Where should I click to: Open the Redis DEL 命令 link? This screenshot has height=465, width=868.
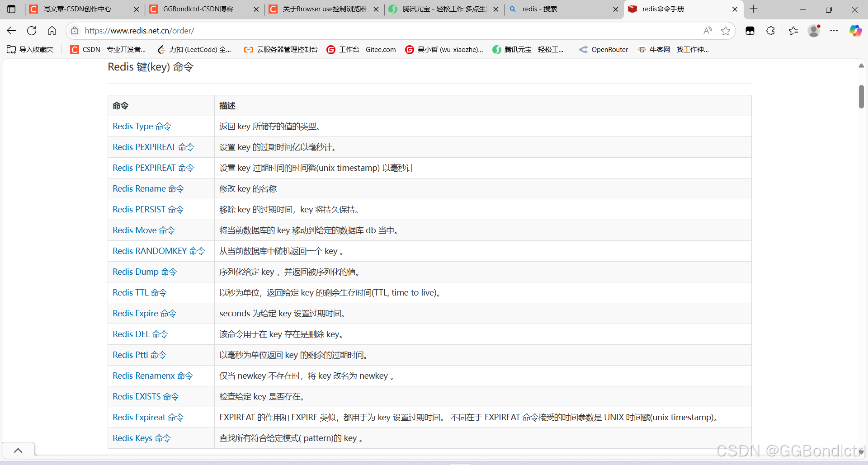[140, 334]
